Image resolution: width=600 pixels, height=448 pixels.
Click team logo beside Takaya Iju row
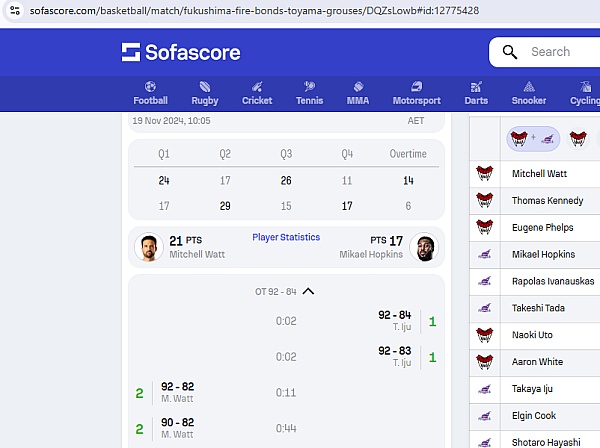[484, 389]
